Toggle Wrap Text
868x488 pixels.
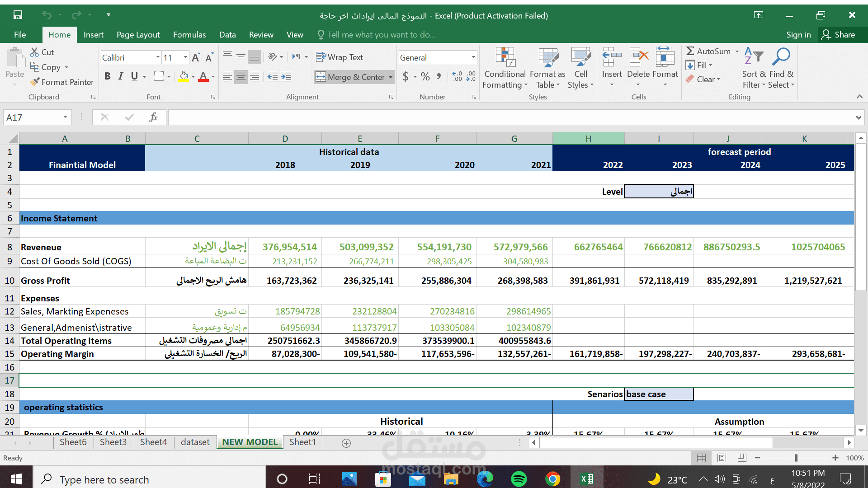(340, 57)
